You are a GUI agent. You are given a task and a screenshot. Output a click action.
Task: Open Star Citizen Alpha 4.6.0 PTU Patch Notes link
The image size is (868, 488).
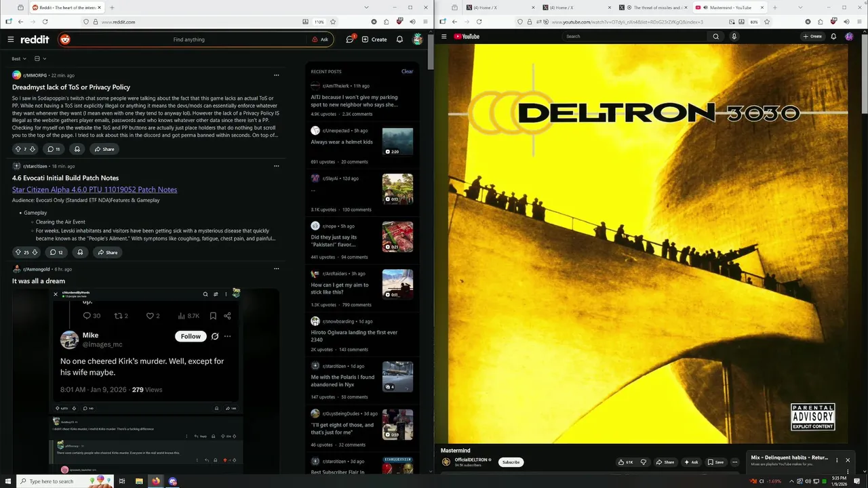click(94, 190)
